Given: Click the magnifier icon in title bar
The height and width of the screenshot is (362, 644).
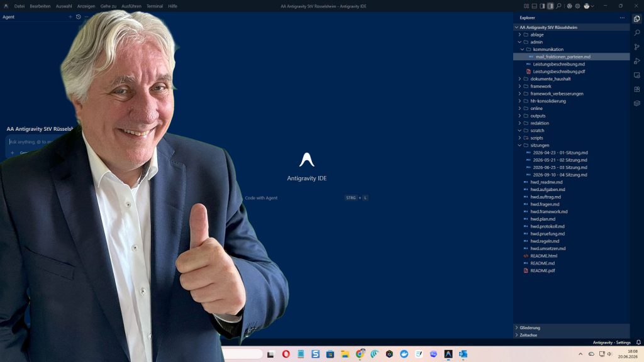Looking at the screenshot, I should [558, 6].
